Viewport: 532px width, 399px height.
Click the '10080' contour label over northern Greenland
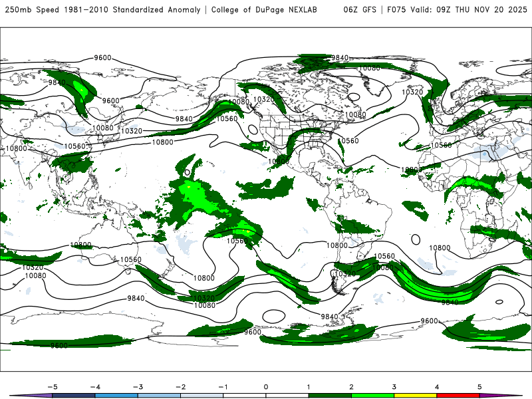click(370, 68)
